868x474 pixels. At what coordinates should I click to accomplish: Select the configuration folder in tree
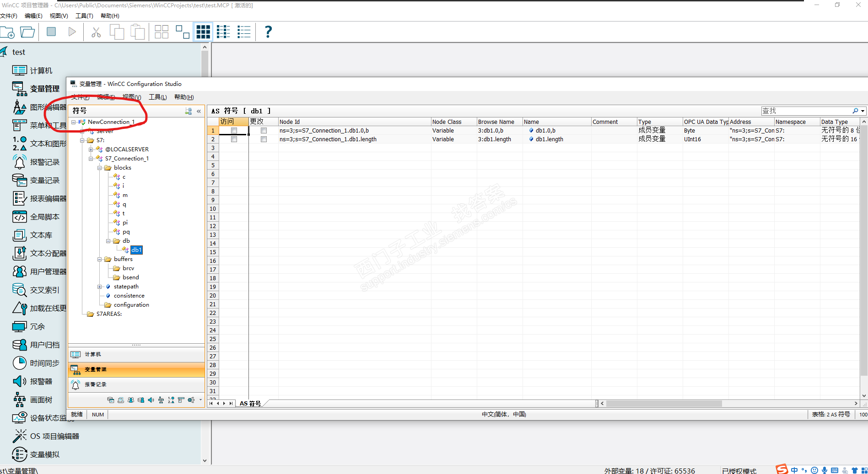tap(131, 305)
